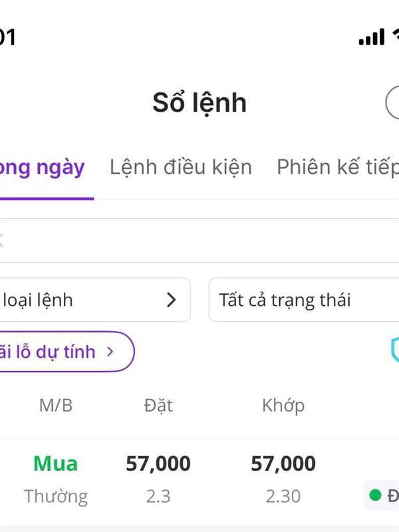Click the chevron arrow in loại lệnh box
Image resolution: width=399 pixels, height=532 pixels.
[x=172, y=300]
